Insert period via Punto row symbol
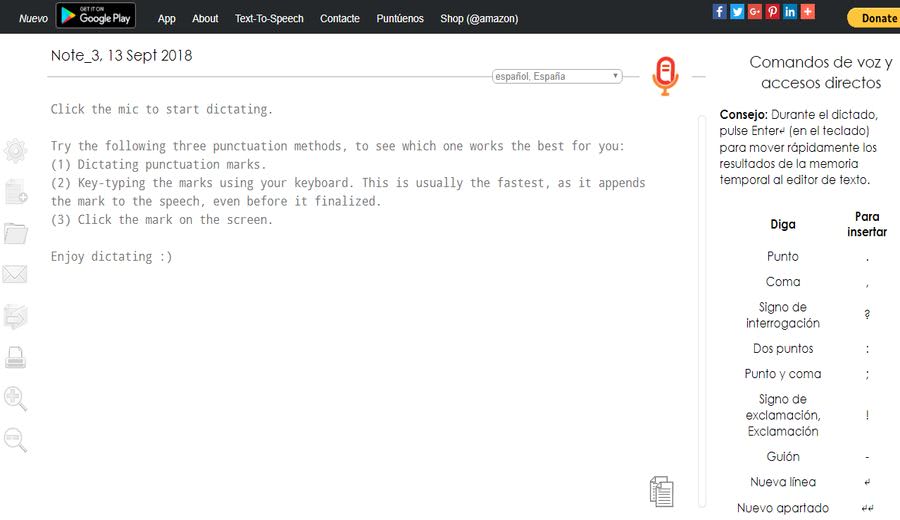Screen dimensions: 900x520 (867, 257)
